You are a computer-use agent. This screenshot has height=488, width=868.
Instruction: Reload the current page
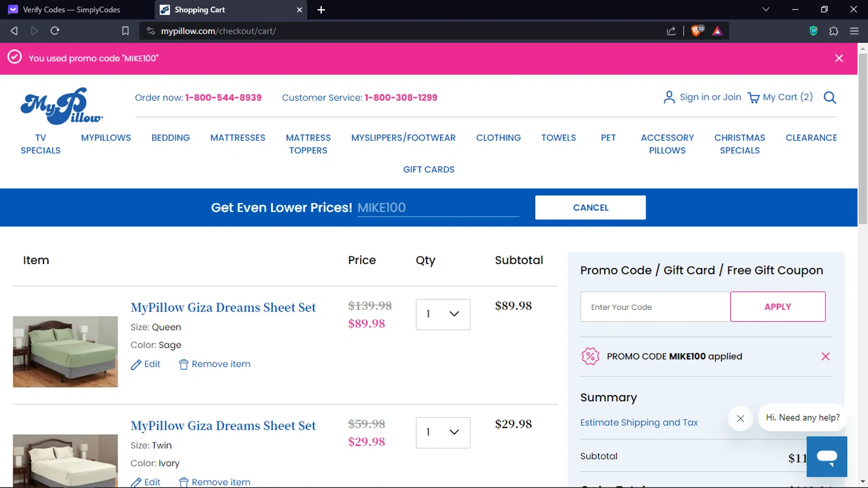point(55,31)
